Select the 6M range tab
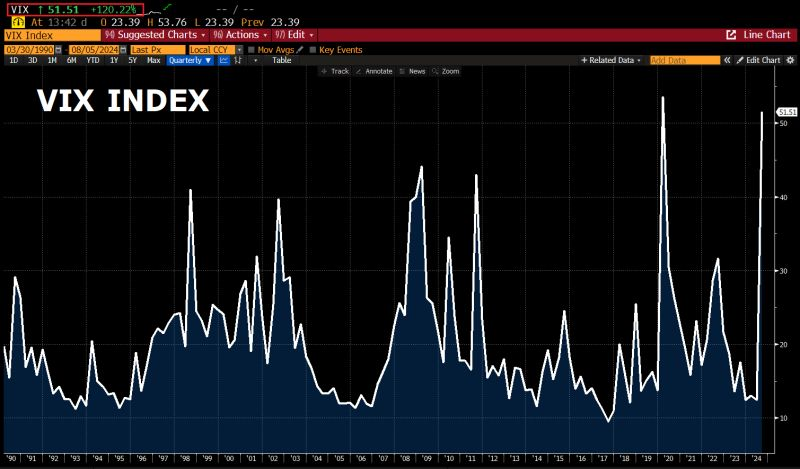800x469 pixels. tap(71, 60)
